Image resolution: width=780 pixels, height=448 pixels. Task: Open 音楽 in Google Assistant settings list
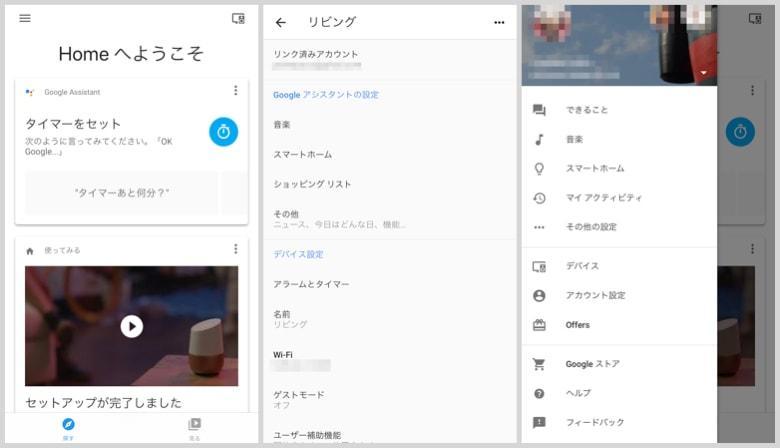point(390,125)
